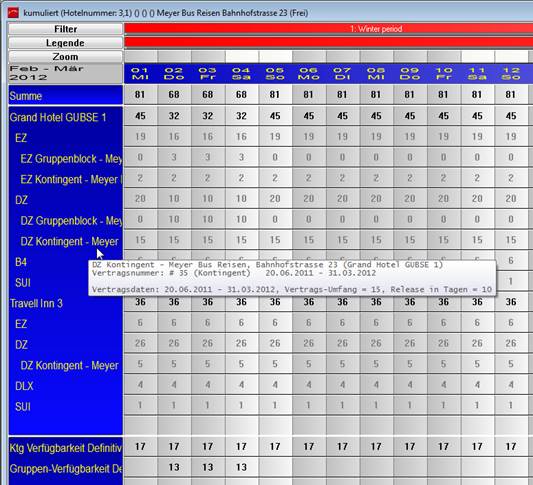
Task: Open the Filter button
Action: pos(65,29)
